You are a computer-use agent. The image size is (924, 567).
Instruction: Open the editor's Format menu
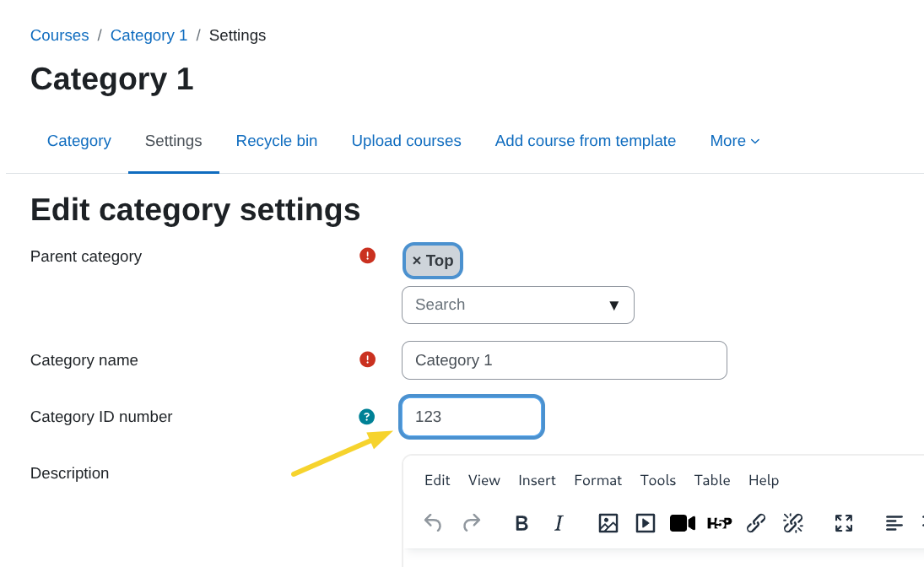pos(597,480)
